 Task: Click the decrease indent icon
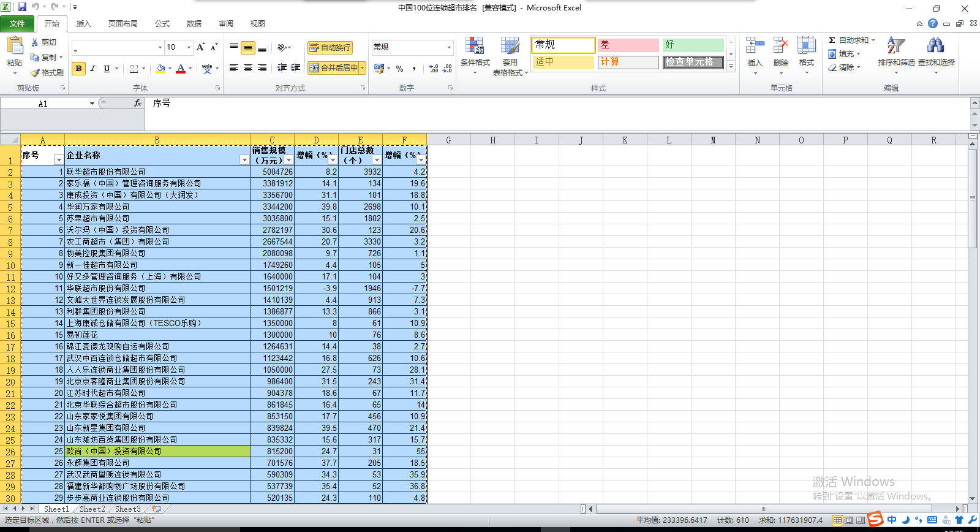coord(282,68)
